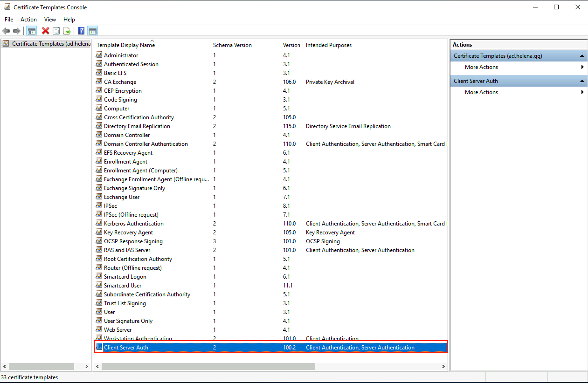Click the Kerberos Authentication template icon
The width and height of the screenshot is (588, 383).
coord(99,224)
